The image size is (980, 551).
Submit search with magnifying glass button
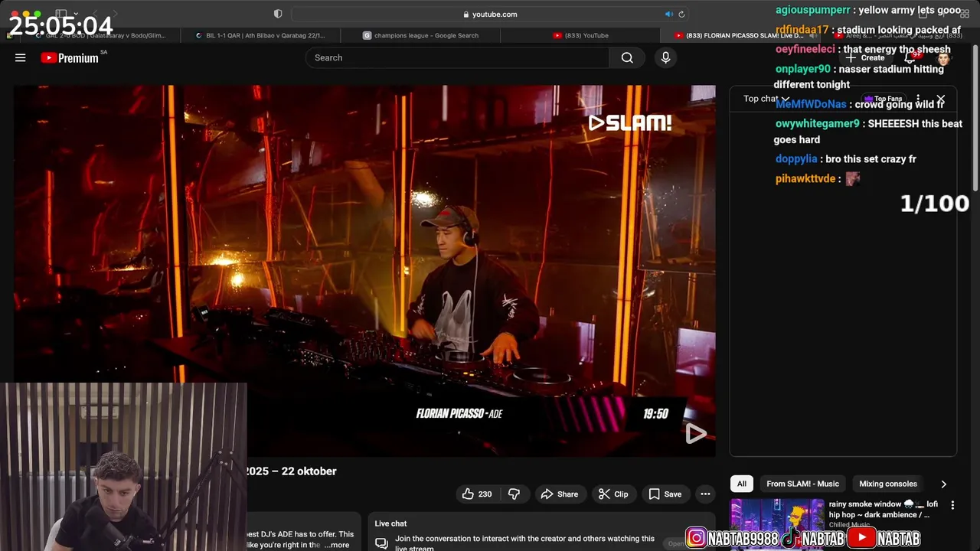pyautogui.click(x=627, y=57)
